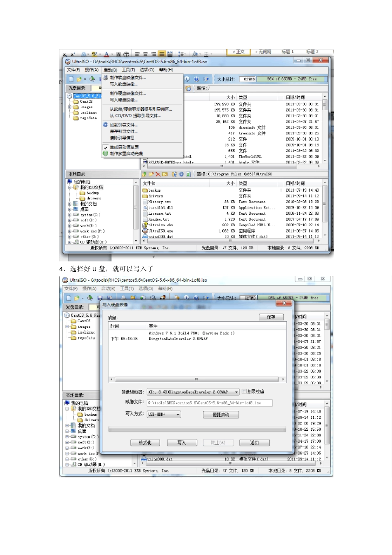Image resolution: width=392 pixels, height=555 pixels.
Task: Click the New folder icon in the 本地目录 toolbar
Action: point(151,174)
